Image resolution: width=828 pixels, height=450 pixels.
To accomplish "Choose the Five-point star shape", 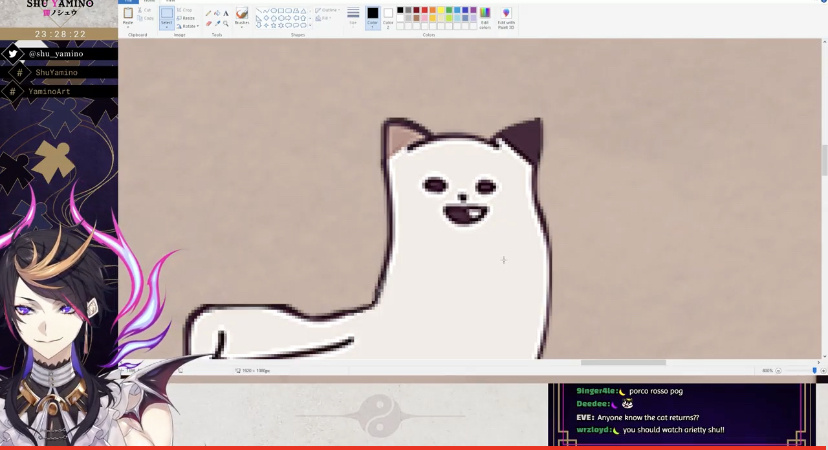I will (274, 25).
